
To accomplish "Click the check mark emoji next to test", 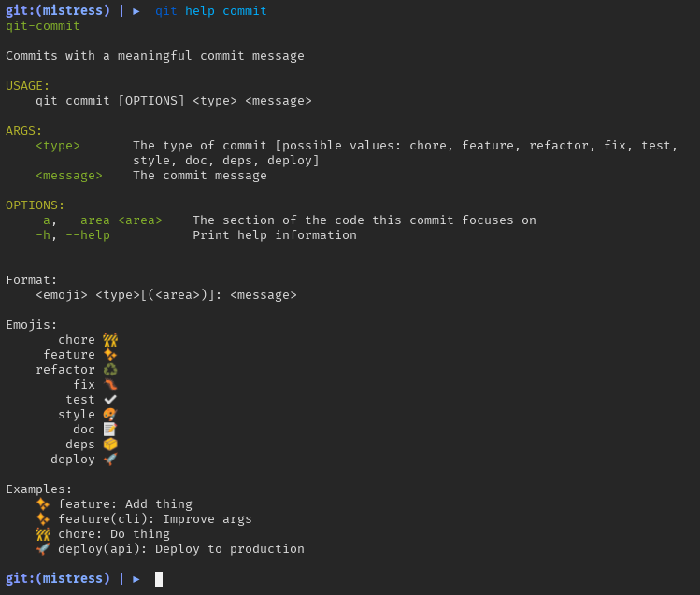I will tap(110, 400).
